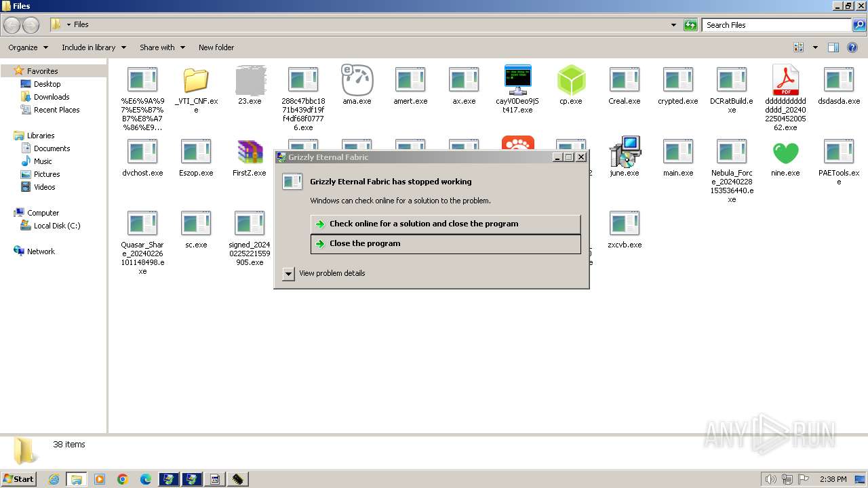Select the sc.exe file
The width and height of the screenshot is (868, 488).
(196, 224)
